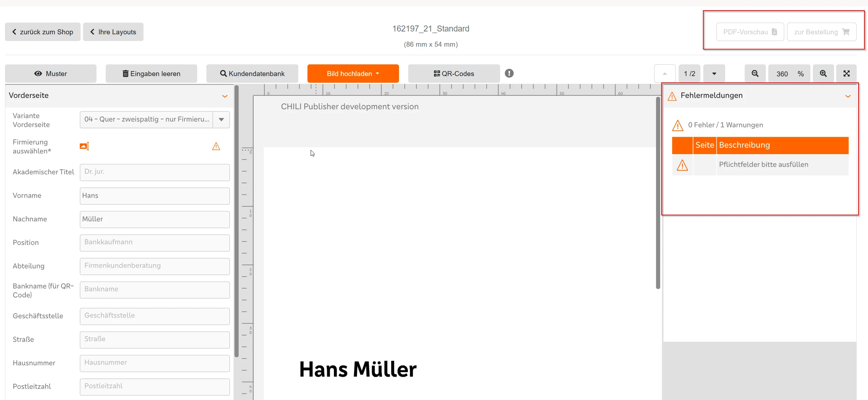This screenshot has height=400, width=868.
Task: Click the Pflichtfelder bitte ausfüllen warning row
Action: pyautogui.click(x=763, y=165)
